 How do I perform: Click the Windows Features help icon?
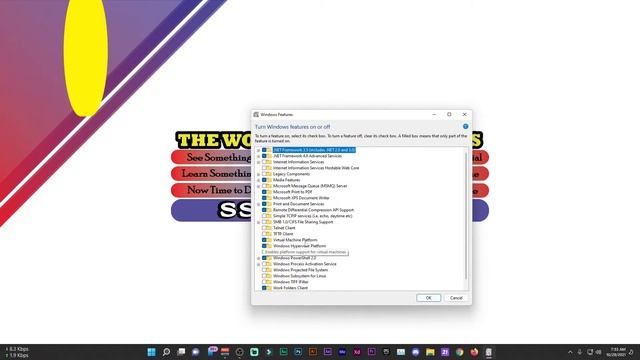[x=465, y=127]
